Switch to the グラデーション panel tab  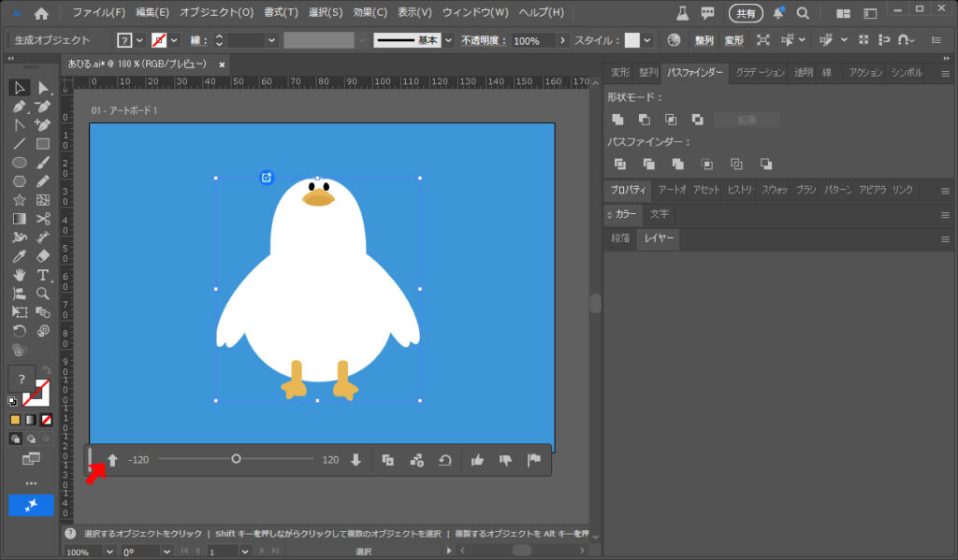click(x=761, y=73)
